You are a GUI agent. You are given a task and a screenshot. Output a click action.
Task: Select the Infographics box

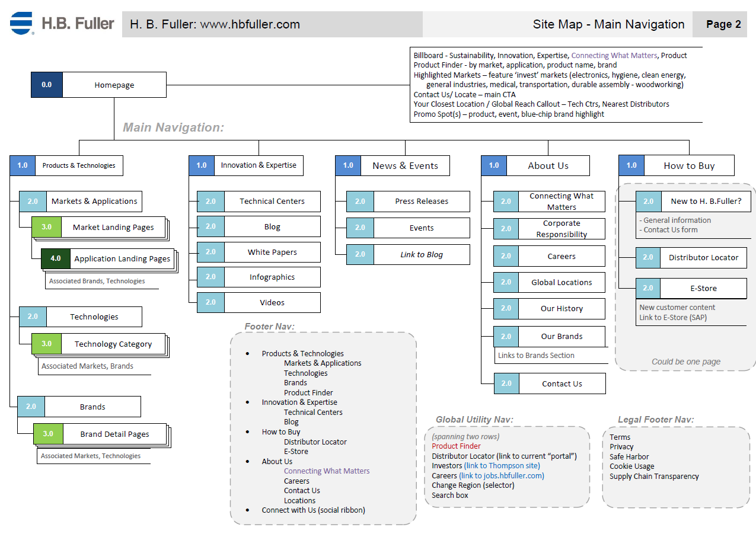(259, 277)
